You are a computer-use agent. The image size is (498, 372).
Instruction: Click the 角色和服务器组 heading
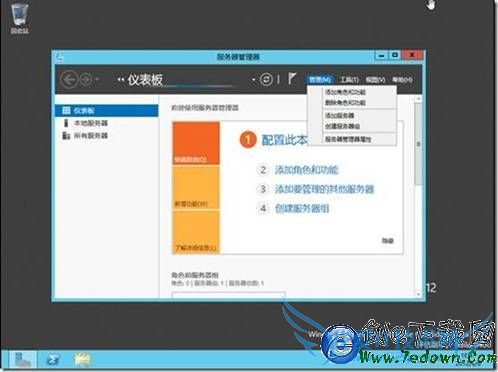coord(195,275)
